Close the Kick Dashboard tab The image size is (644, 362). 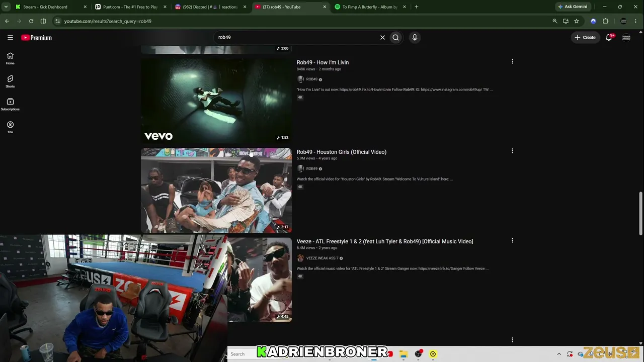pos(85,7)
